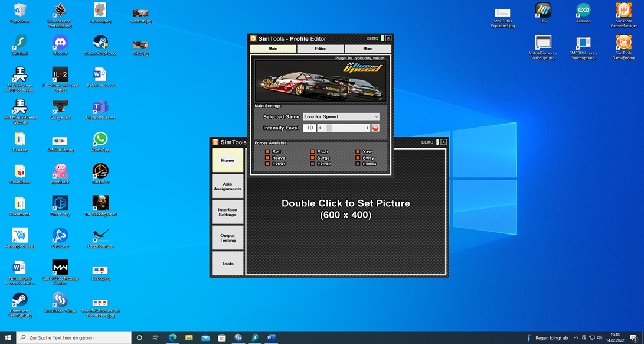Image resolution: width=644 pixels, height=344 pixels.
Task: Go to Home in SimTools window
Action: coord(227,161)
